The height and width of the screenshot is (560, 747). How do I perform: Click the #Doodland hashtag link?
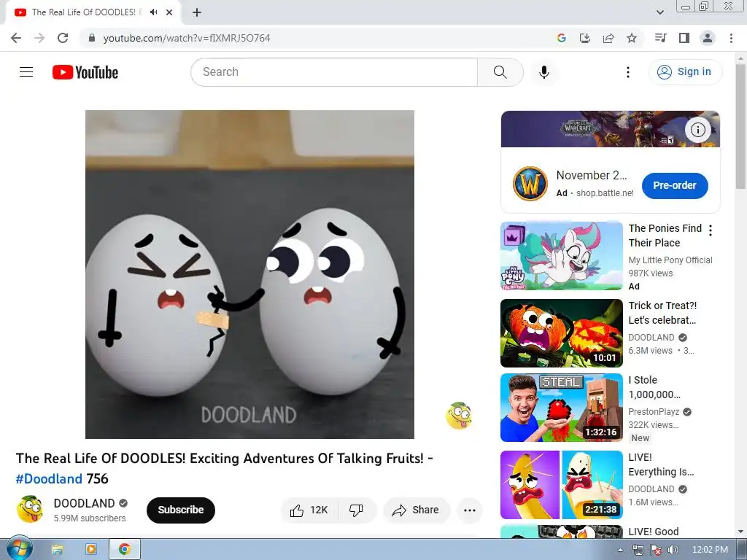pos(49,478)
